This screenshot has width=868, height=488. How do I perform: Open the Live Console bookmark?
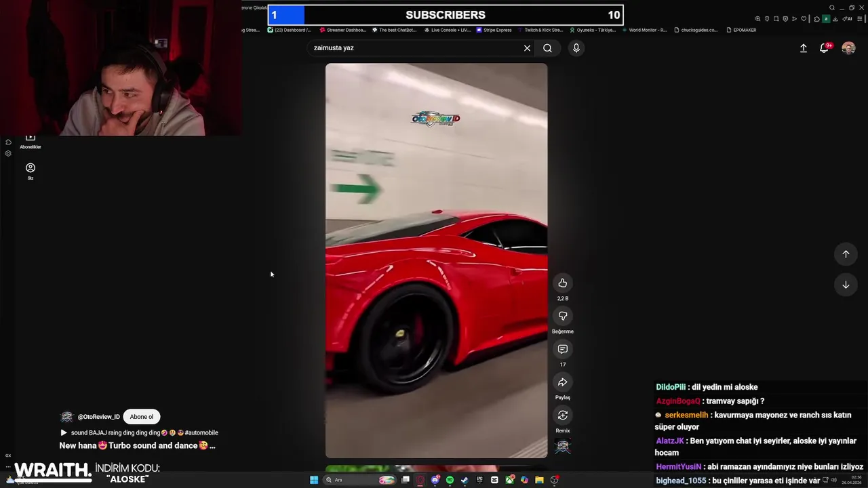pos(448,30)
